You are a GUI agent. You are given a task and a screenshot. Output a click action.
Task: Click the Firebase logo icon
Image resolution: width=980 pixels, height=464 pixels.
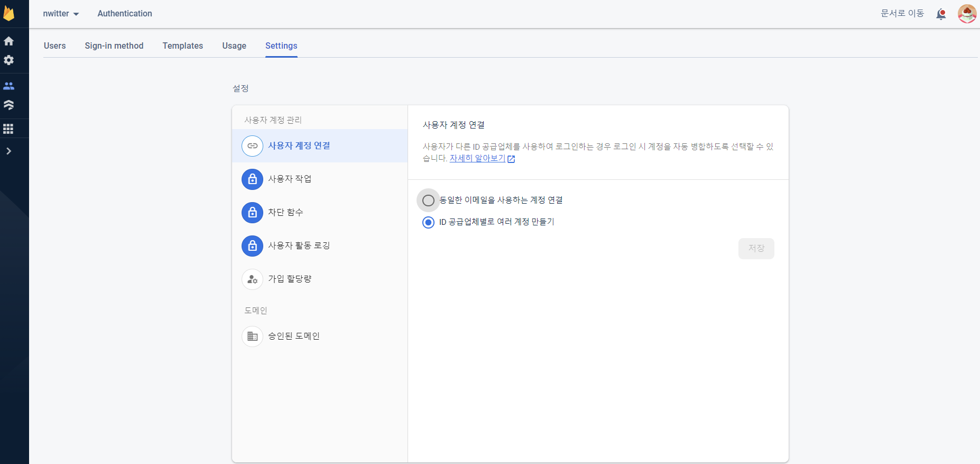(9, 13)
